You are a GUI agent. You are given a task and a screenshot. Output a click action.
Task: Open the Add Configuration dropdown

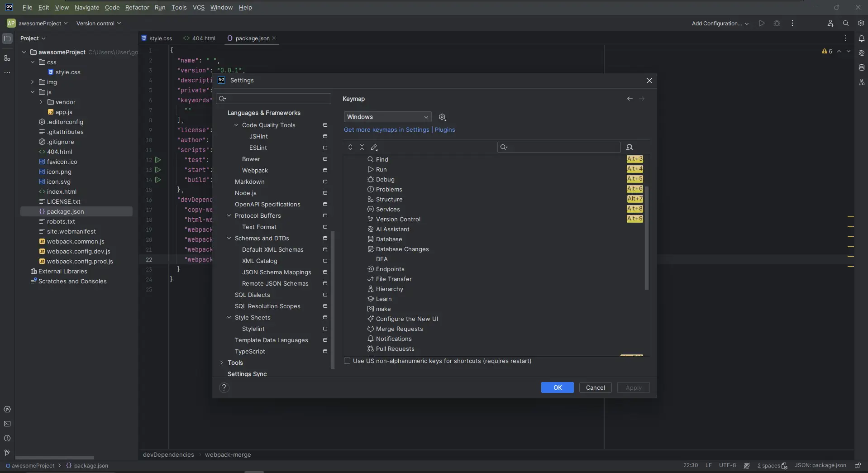[720, 24]
